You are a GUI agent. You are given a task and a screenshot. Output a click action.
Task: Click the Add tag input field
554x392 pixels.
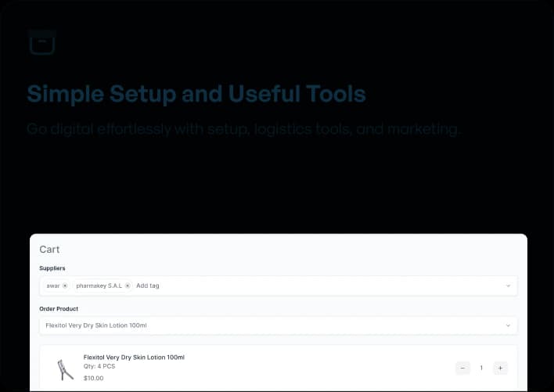[148, 286]
